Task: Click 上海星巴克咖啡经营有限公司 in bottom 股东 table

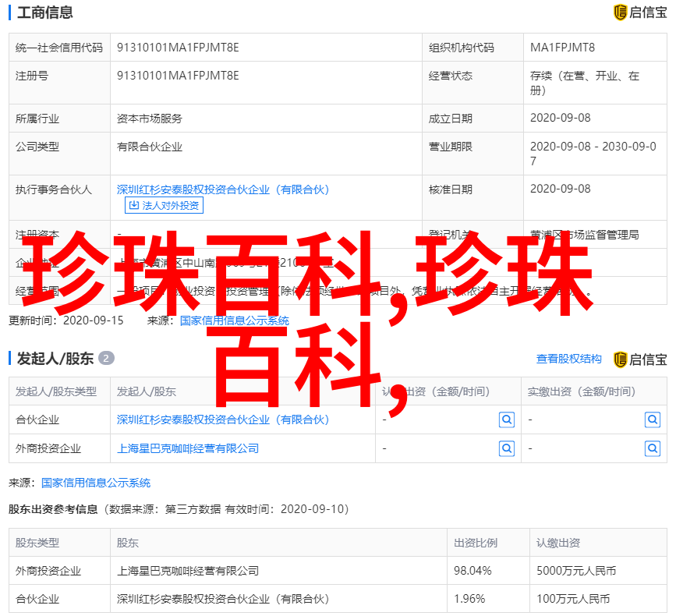Action: point(188,571)
